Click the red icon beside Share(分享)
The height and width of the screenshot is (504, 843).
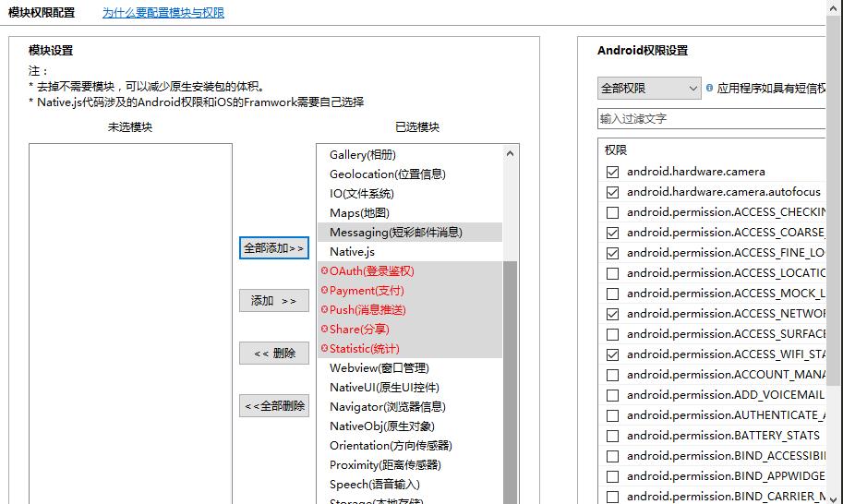(324, 329)
